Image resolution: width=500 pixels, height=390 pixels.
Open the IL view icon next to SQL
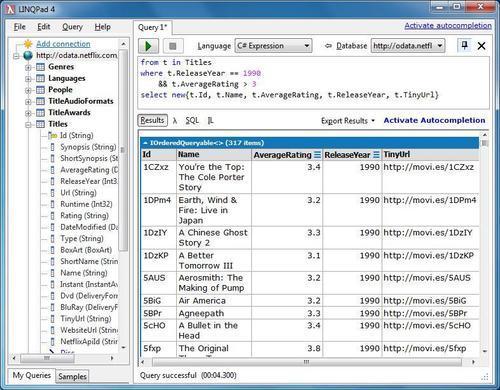tap(210, 121)
